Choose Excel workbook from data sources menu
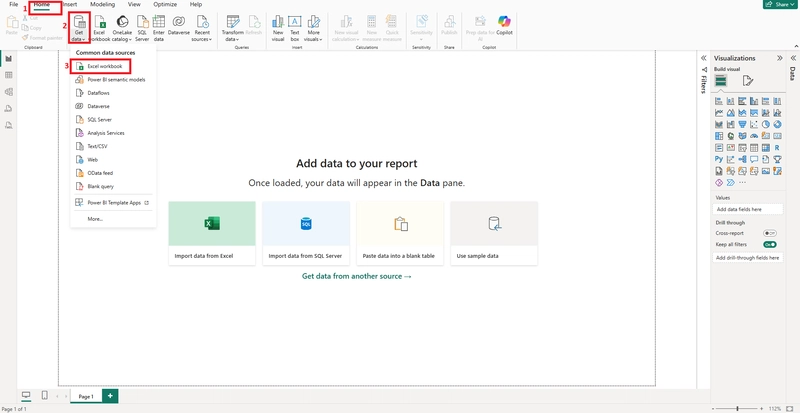The height and width of the screenshot is (413, 800). click(x=104, y=66)
